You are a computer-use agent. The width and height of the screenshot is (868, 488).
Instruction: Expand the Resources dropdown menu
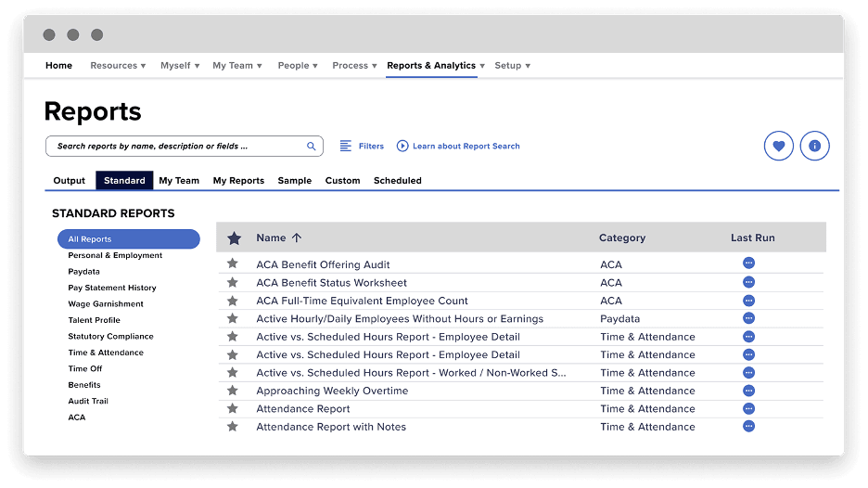coord(118,66)
